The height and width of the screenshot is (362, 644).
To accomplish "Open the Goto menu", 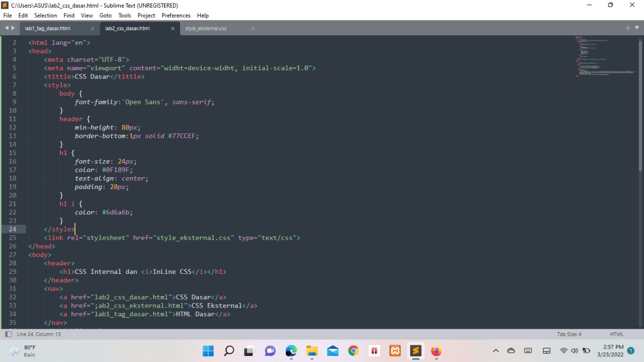I will coord(106,16).
